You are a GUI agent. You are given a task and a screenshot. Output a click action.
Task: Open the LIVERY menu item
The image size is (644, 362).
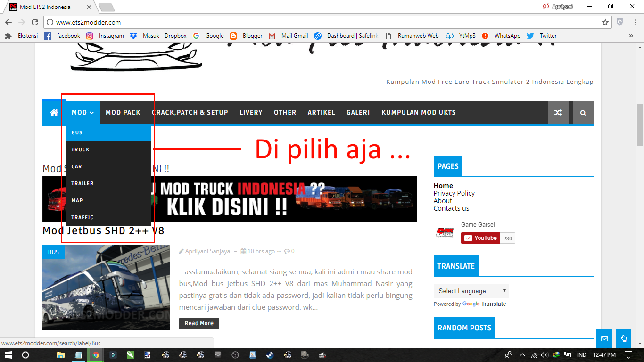click(x=251, y=113)
